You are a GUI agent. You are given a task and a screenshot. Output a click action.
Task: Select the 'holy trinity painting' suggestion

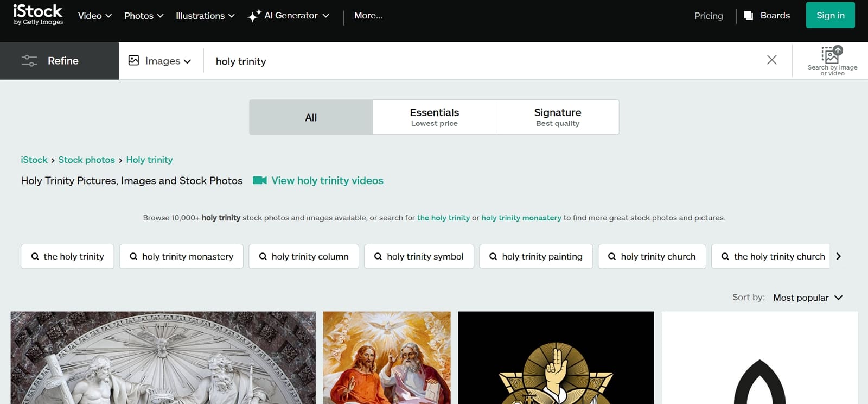[x=536, y=256]
